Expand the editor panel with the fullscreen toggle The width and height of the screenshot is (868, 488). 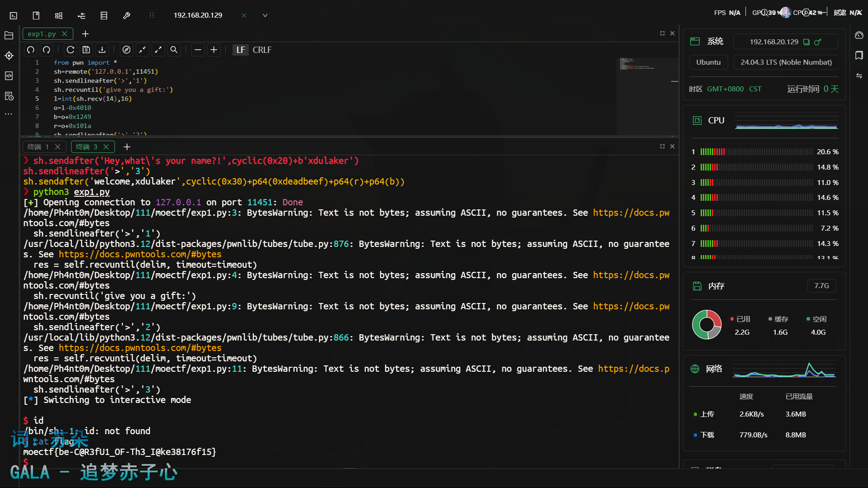(662, 33)
